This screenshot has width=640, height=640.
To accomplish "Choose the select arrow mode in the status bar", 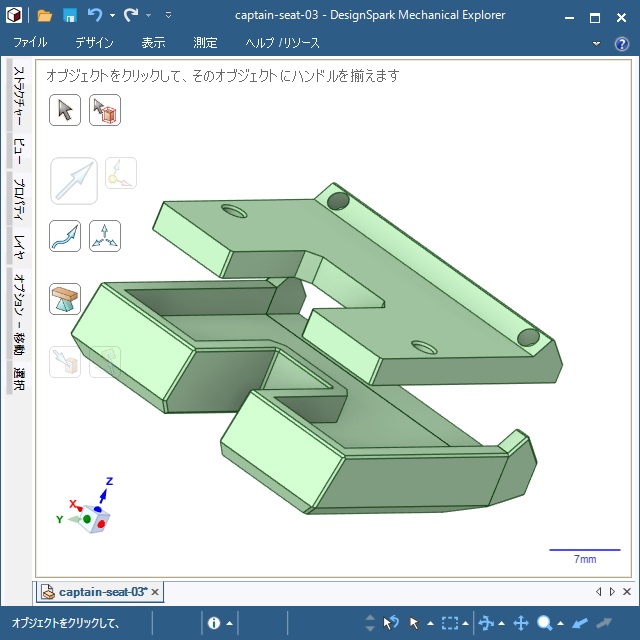I will [x=414, y=623].
